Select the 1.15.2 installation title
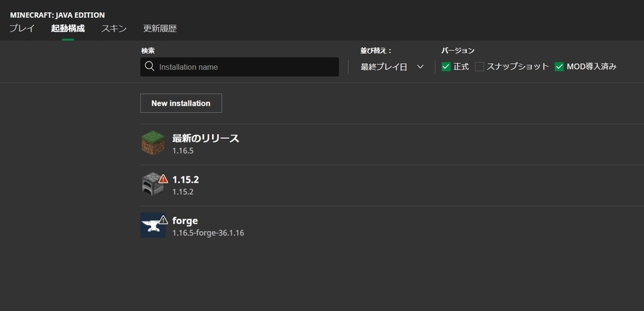Image resolution: width=644 pixels, height=311 pixels. pos(185,179)
